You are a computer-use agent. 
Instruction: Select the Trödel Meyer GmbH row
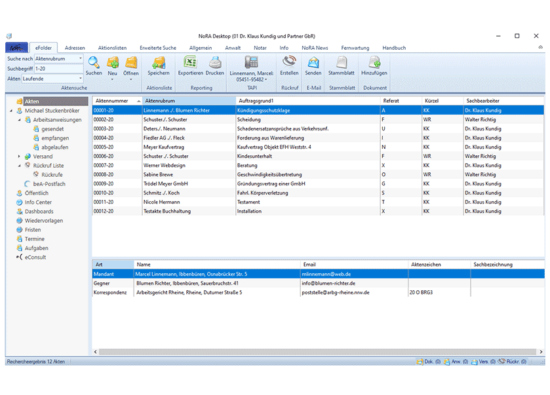click(318, 184)
